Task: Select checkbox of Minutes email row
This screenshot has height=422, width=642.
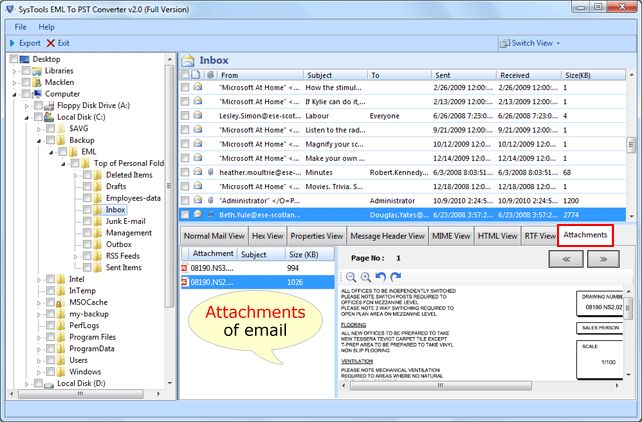Action: tap(185, 172)
